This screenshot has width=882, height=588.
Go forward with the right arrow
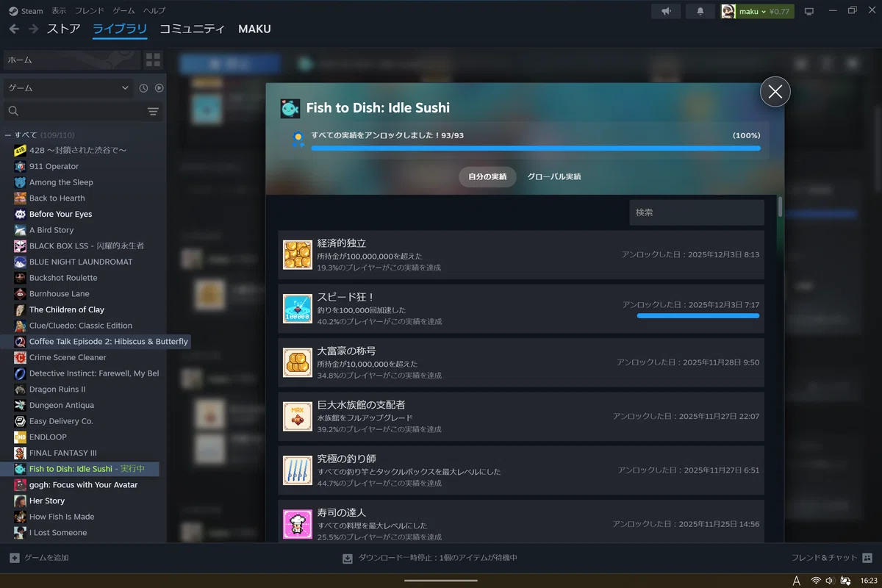click(x=33, y=29)
